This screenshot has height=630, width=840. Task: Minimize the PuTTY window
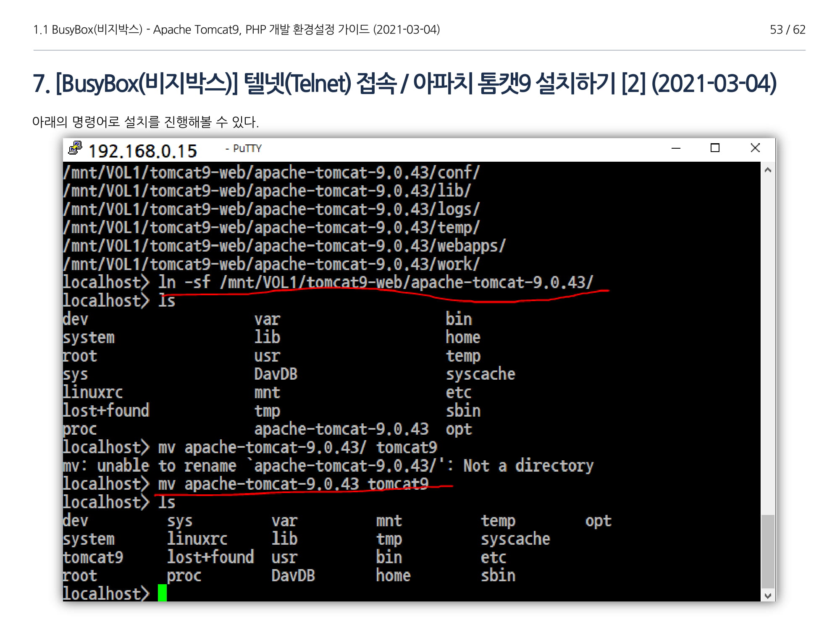pyautogui.click(x=676, y=148)
